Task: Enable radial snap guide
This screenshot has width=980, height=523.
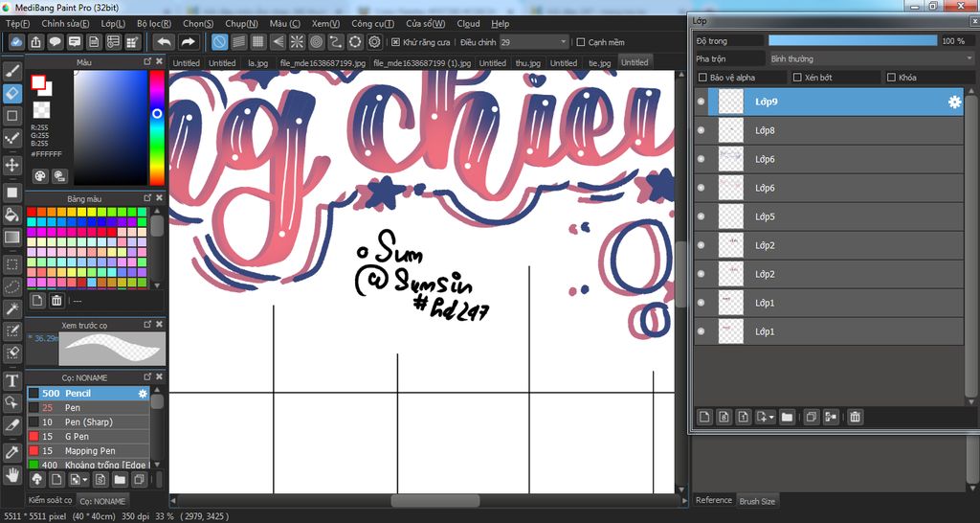Action: click(297, 42)
